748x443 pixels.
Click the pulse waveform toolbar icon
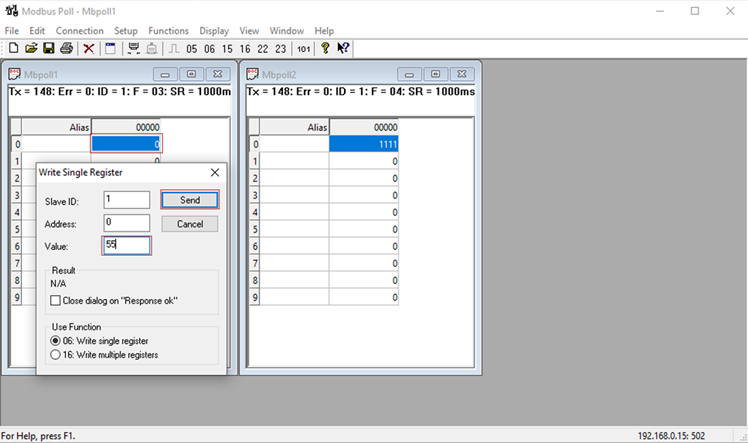tap(174, 49)
